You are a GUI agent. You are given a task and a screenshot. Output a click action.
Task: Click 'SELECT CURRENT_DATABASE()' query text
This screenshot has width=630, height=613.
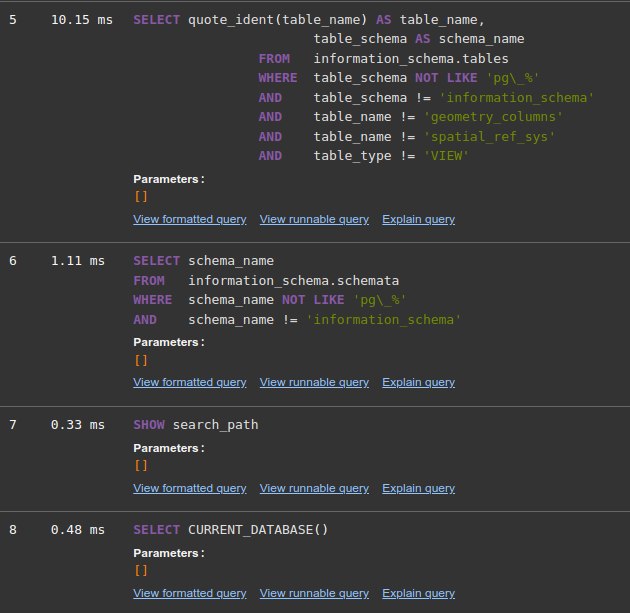[231, 529]
